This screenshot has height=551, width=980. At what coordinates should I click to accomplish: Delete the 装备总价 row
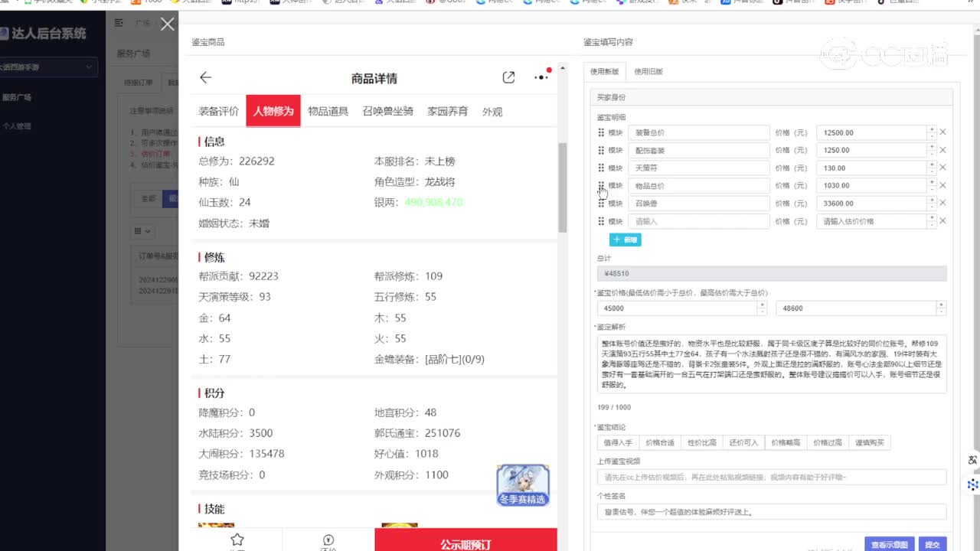942,132
